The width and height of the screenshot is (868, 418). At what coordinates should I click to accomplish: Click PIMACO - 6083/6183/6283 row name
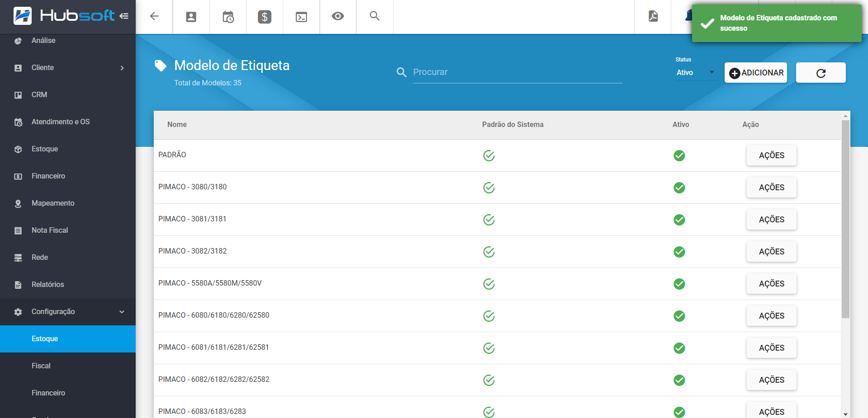pos(202,412)
